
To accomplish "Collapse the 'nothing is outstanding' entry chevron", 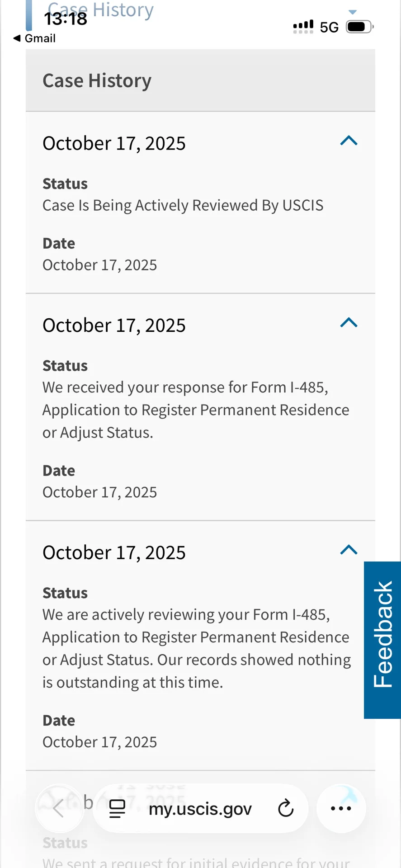I will pyautogui.click(x=349, y=550).
